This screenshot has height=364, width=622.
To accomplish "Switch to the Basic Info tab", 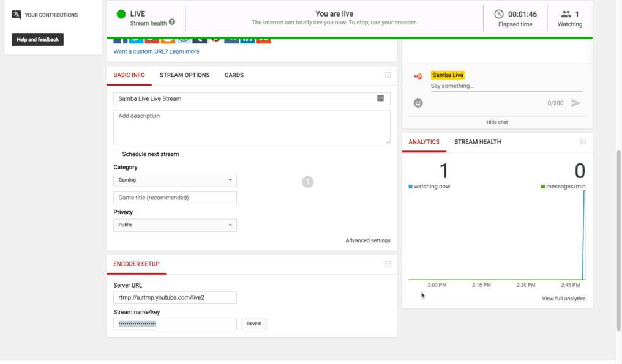I will point(129,75).
